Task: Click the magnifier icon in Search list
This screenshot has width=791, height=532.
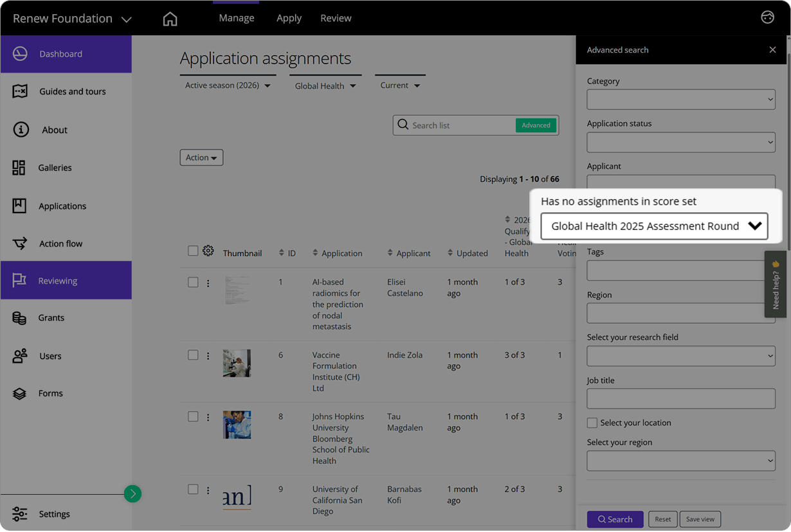Action: (403, 125)
